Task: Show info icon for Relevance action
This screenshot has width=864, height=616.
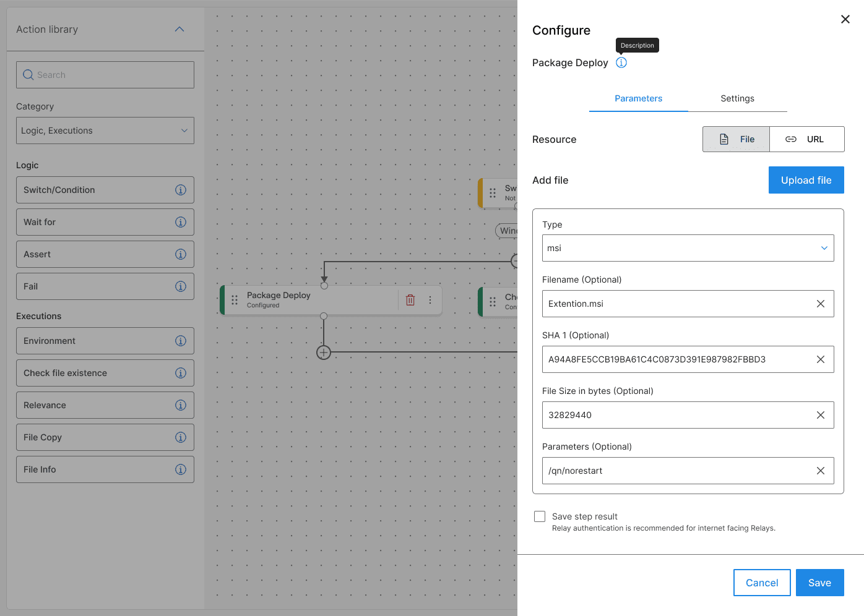Action: coord(181,405)
